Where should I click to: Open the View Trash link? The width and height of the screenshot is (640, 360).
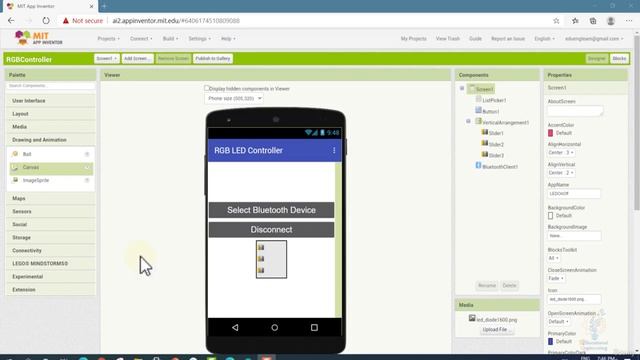(x=447, y=38)
